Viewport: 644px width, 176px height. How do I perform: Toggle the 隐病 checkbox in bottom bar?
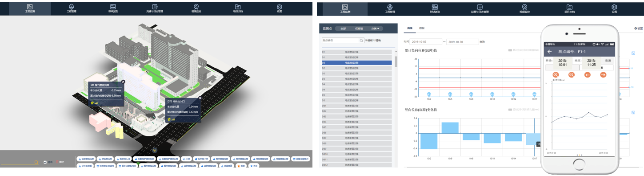click(x=45, y=162)
